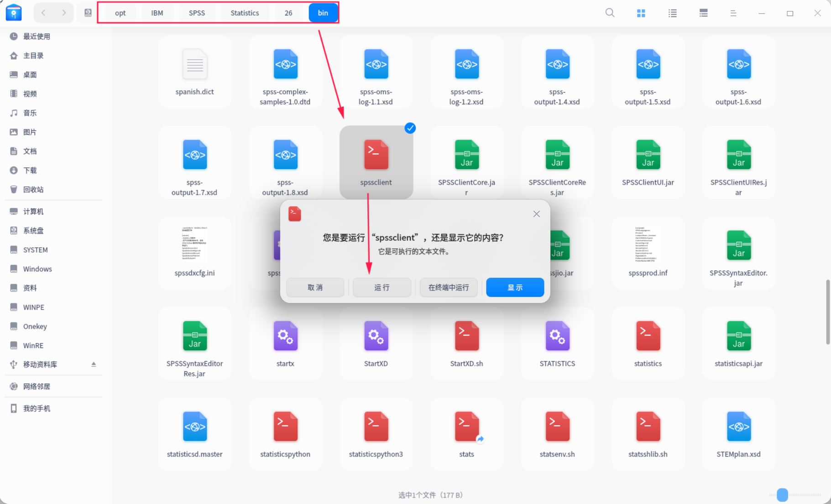831x504 pixels.
Task: Adjust the icon size slider handle
Action: coord(782,494)
